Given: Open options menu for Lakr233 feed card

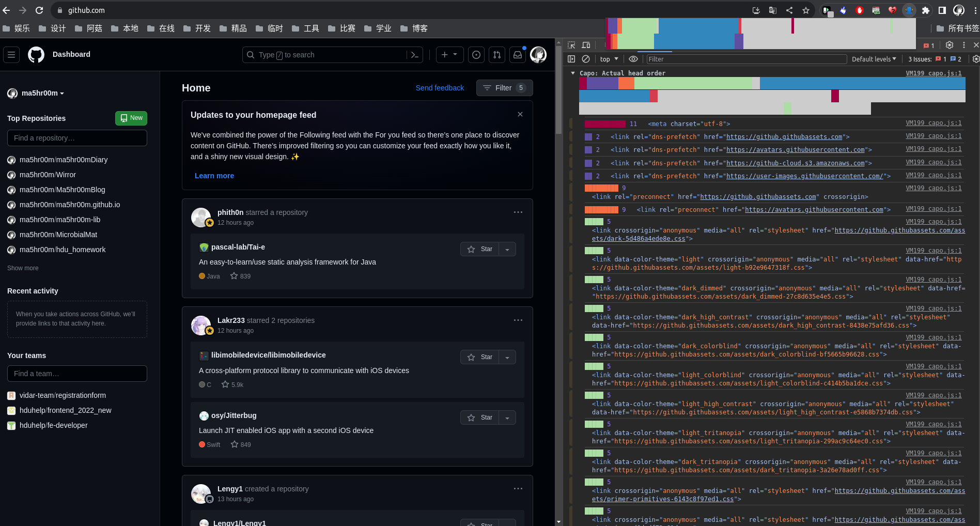Looking at the screenshot, I should [518, 320].
